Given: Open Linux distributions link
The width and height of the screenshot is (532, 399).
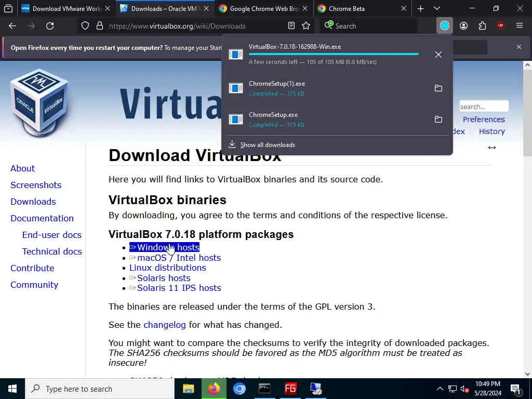Looking at the screenshot, I should click(168, 268).
